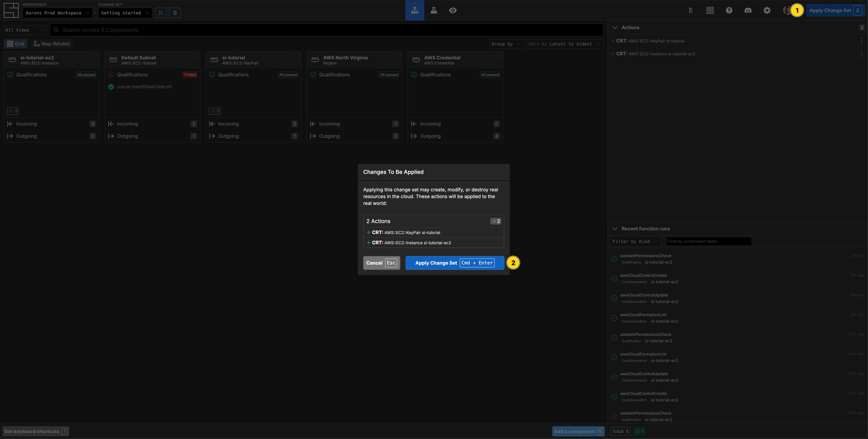Open the Group by dropdown
The width and height of the screenshot is (868, 439).
tap(506, 44)
